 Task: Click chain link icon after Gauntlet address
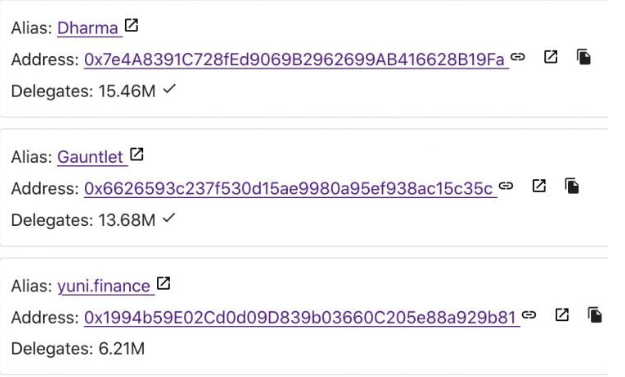coord(506,186)
